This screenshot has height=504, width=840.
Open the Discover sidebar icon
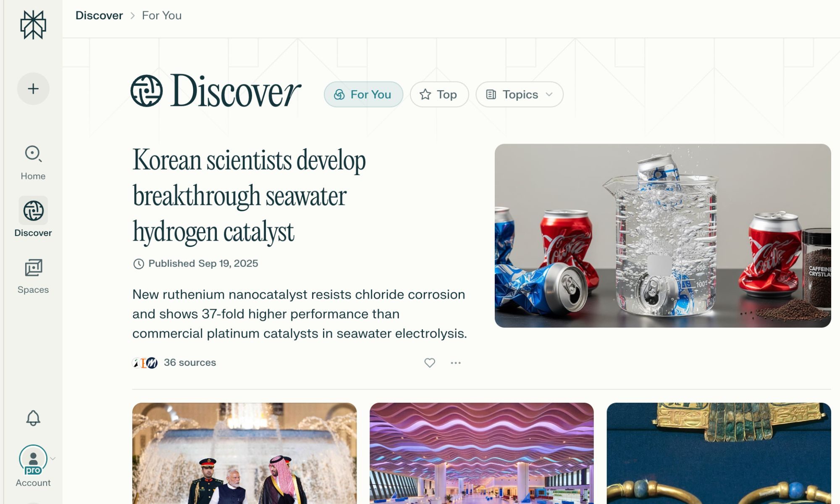[33, 210]
